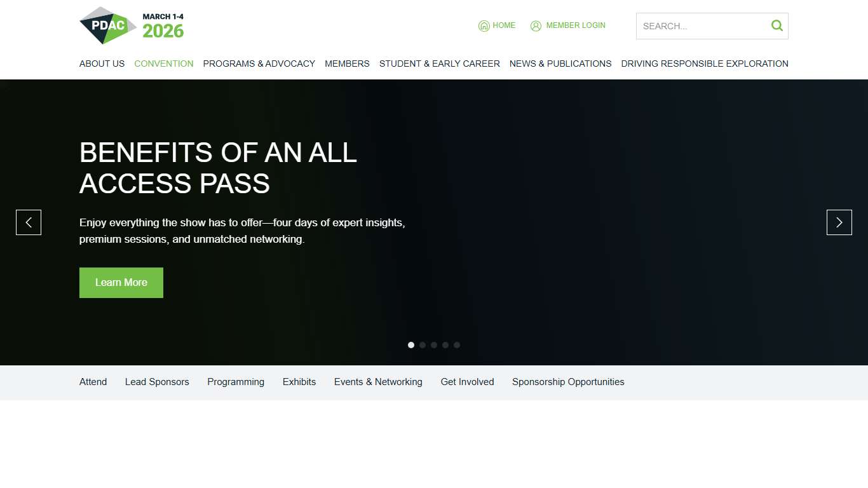868x488 pixels.
Task: Select the fifth carousel dot indicator
Action: click(457, 345)
